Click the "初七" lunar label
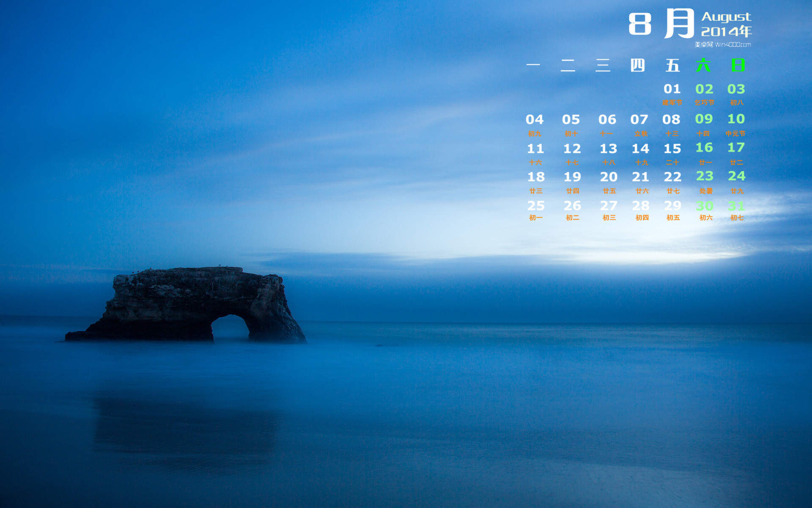Screen dimensions: 812x508 pos(737,218)
